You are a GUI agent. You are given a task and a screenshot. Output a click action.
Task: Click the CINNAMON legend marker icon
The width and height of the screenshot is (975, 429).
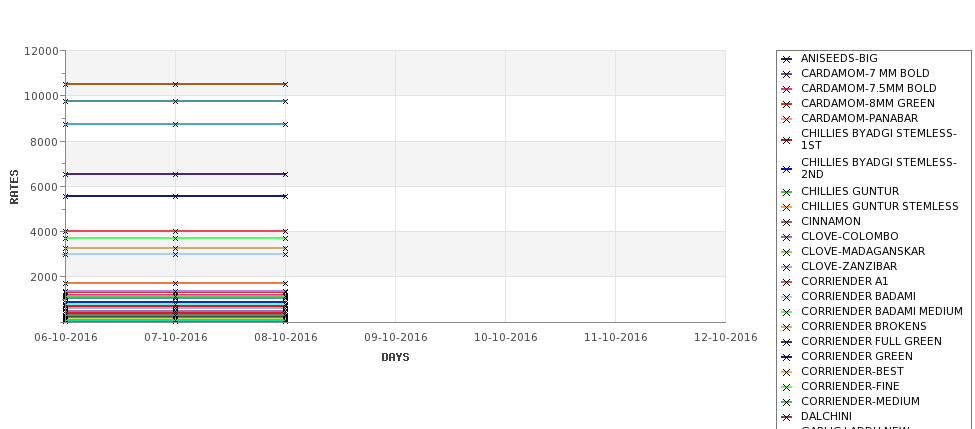(786, 223)
